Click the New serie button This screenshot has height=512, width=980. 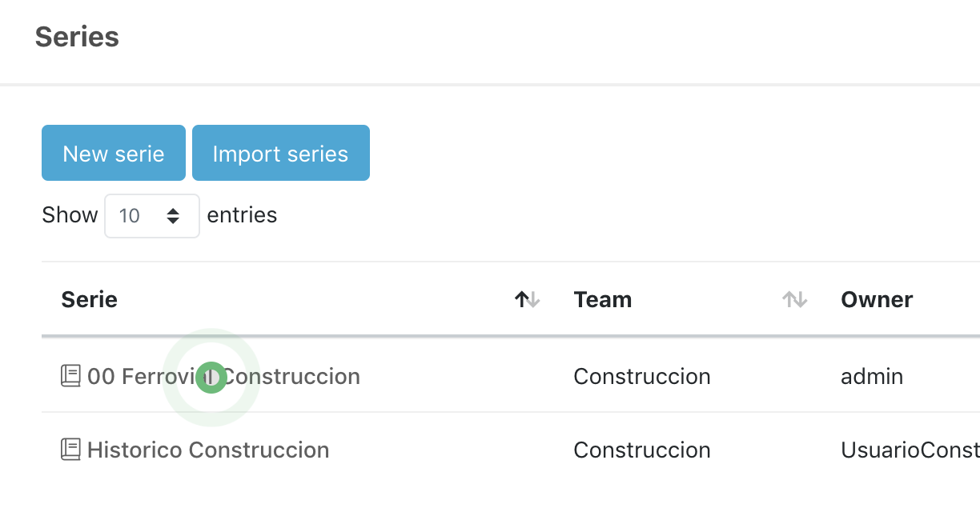tap(114, 153)
